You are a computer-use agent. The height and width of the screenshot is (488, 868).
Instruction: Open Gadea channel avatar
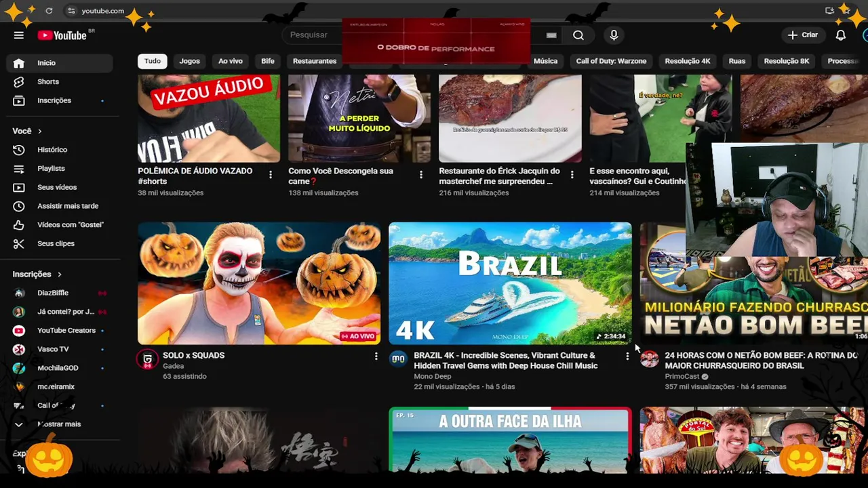click(147, 359)
